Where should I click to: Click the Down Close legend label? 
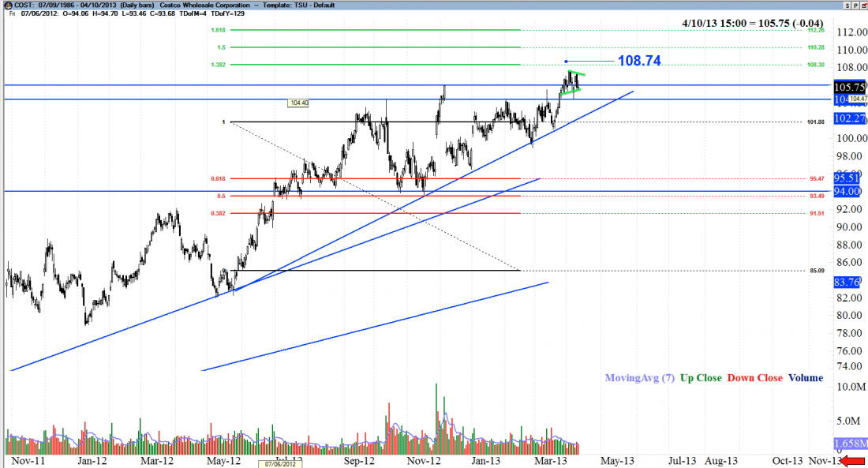(x=755, y=378)
